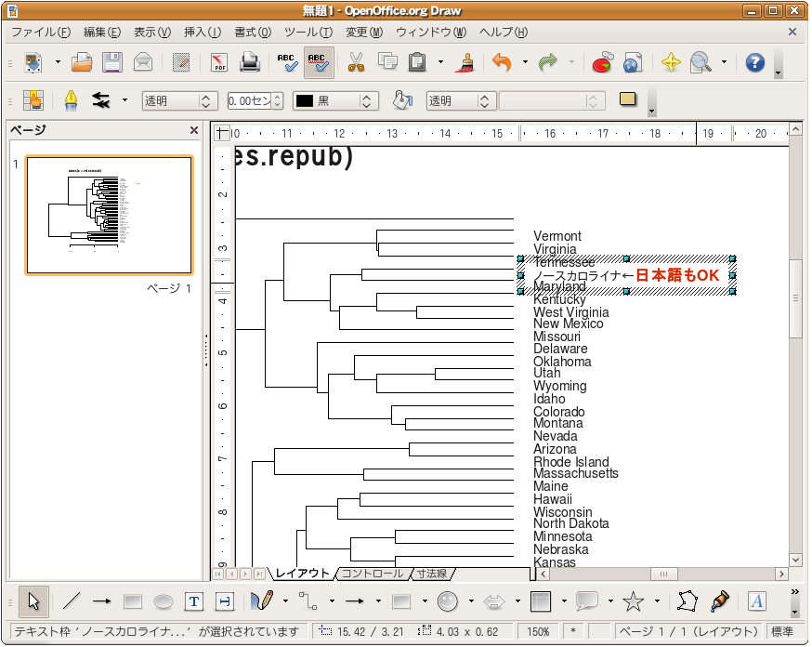This screenshot has height=647, width=812.
Task: Click the Undo arrow icon
Action: (502, 63)
